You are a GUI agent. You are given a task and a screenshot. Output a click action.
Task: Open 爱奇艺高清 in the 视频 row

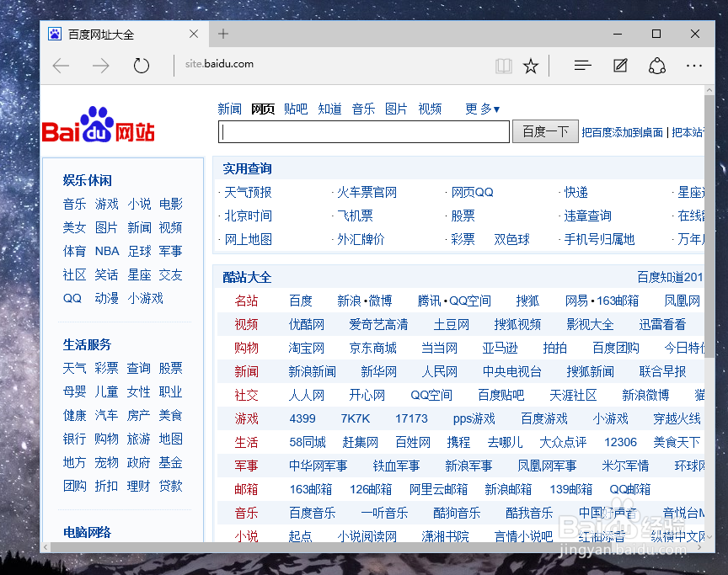tap(378, 325)
